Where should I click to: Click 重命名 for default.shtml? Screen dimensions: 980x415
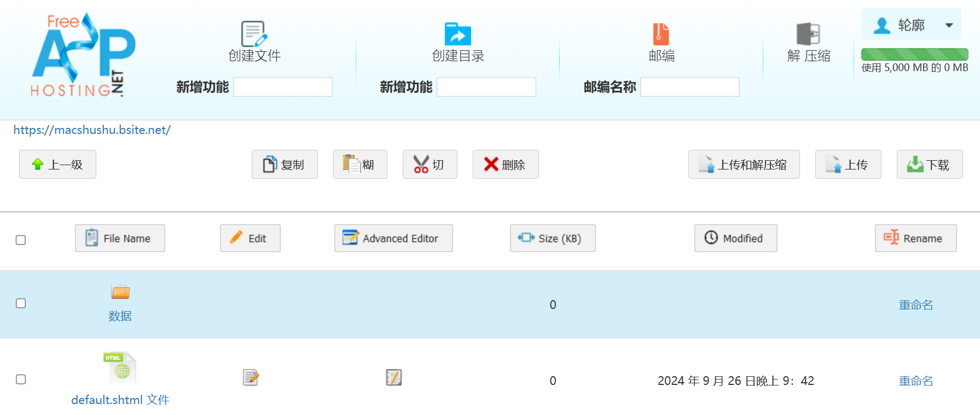tap(916, 381)
